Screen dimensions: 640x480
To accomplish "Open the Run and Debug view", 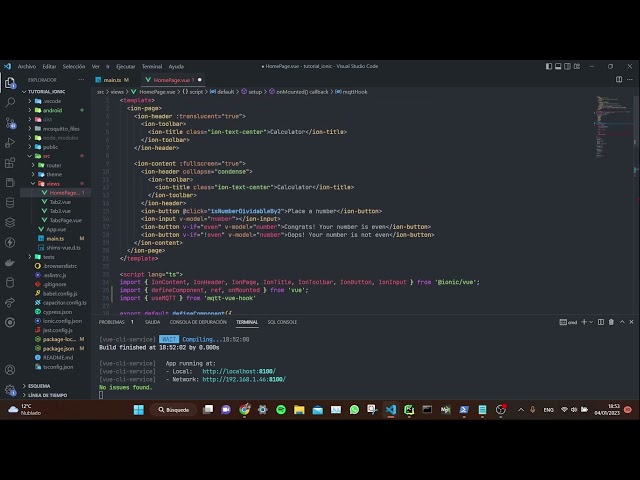I will tap(10, 142).
